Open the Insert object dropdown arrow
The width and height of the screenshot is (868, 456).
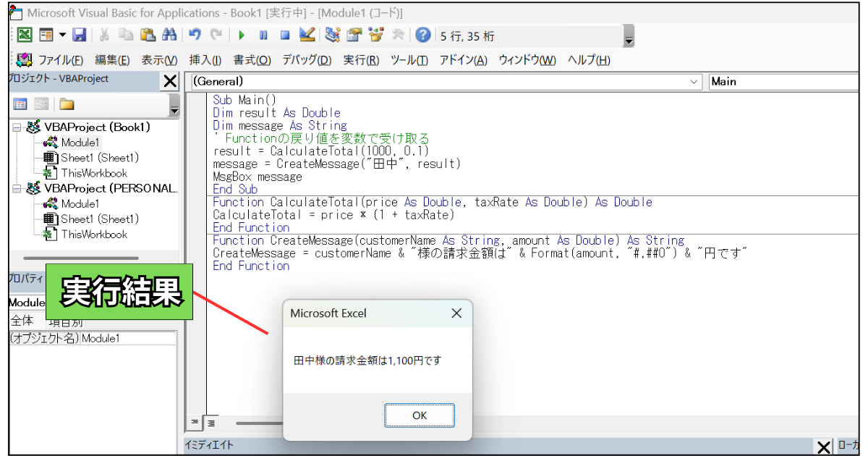62,35
